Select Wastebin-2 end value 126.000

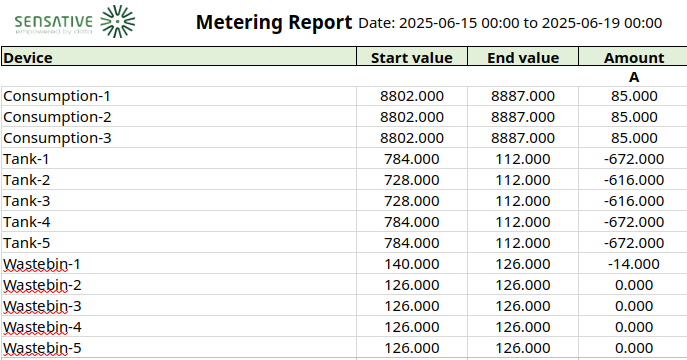click(x=523, y=285)
